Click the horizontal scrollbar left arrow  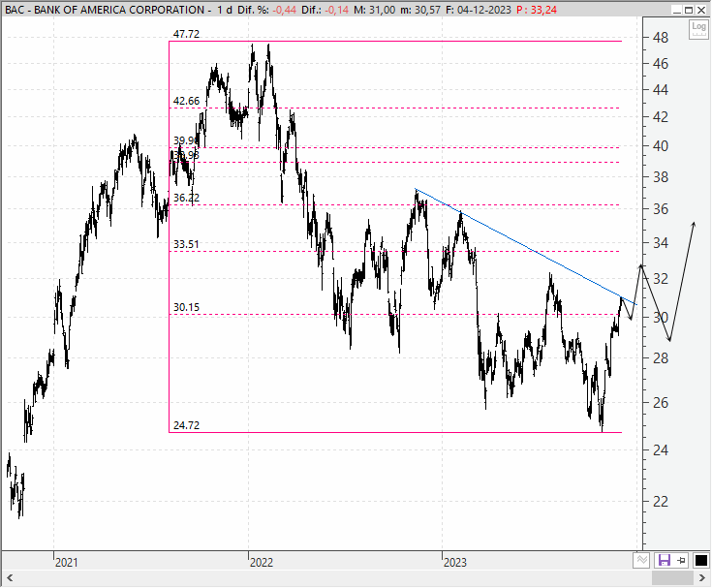10,578
